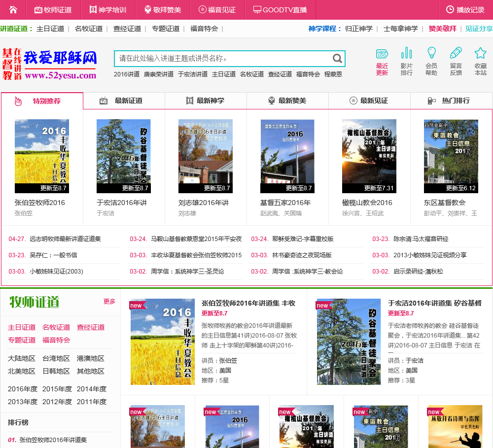This screenshot has height=448, width=493.
Task: Open 最近更新 icon
Action: [x=382, y=61]
